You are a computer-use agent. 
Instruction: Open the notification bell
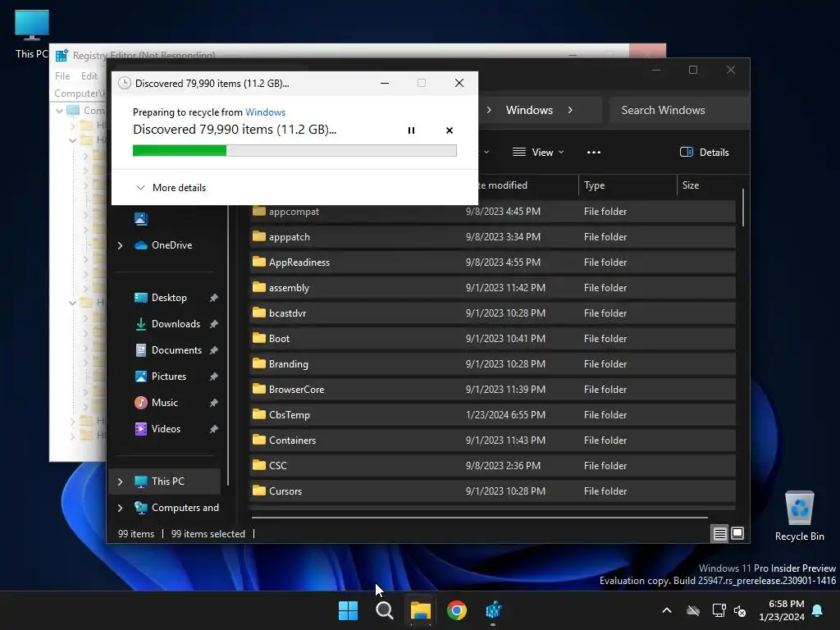[818, 610]
